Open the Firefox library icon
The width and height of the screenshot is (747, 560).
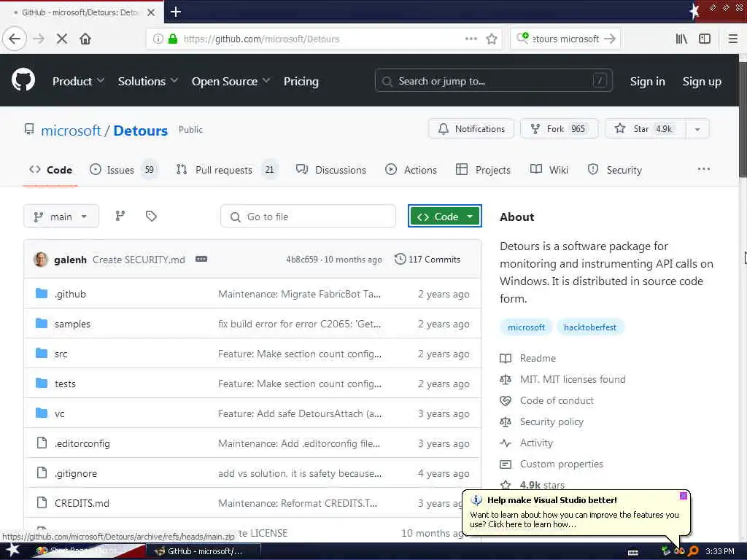pos(681,39)
